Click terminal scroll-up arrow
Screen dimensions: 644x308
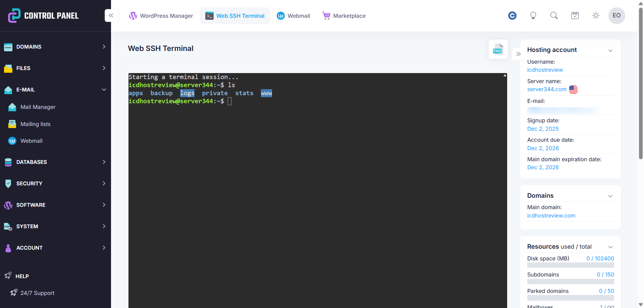(x=505, y=75)
